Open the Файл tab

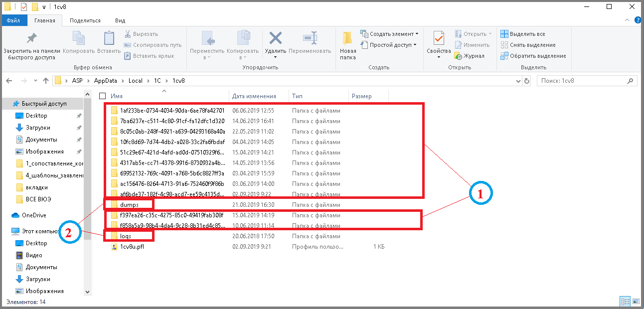click(13, 20)
